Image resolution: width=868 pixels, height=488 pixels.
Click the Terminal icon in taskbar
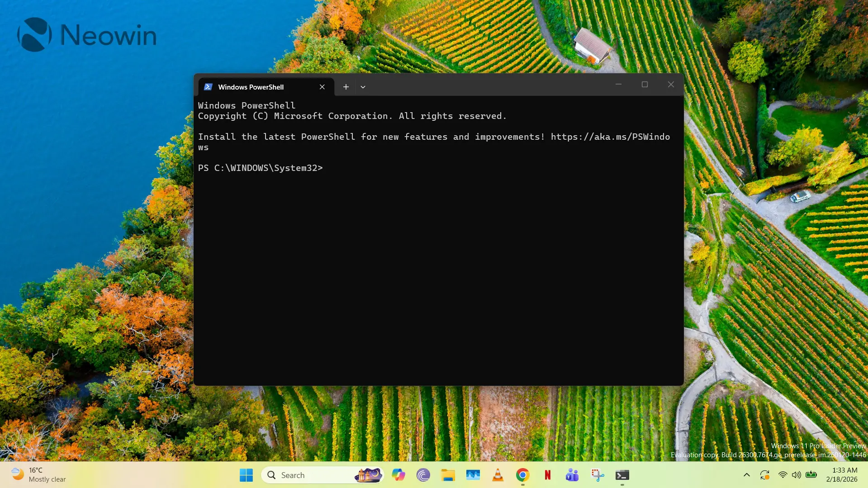[x=622, y=475]
